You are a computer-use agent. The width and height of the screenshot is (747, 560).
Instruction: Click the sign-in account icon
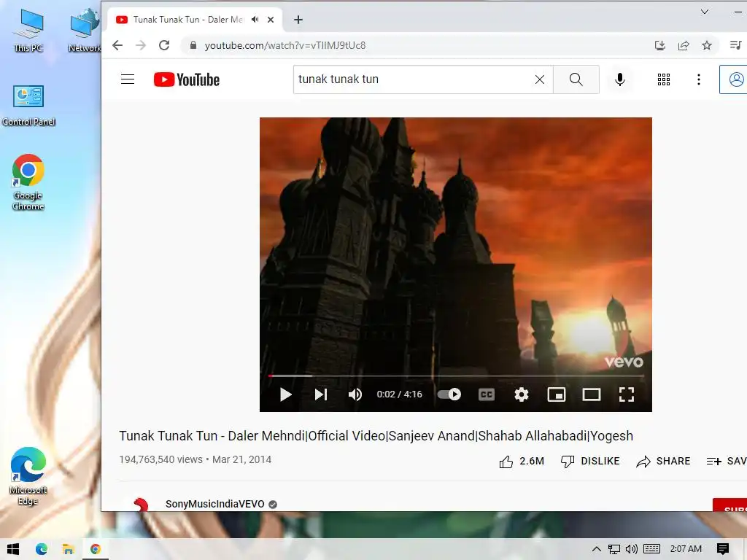click(x=735, y=79)
